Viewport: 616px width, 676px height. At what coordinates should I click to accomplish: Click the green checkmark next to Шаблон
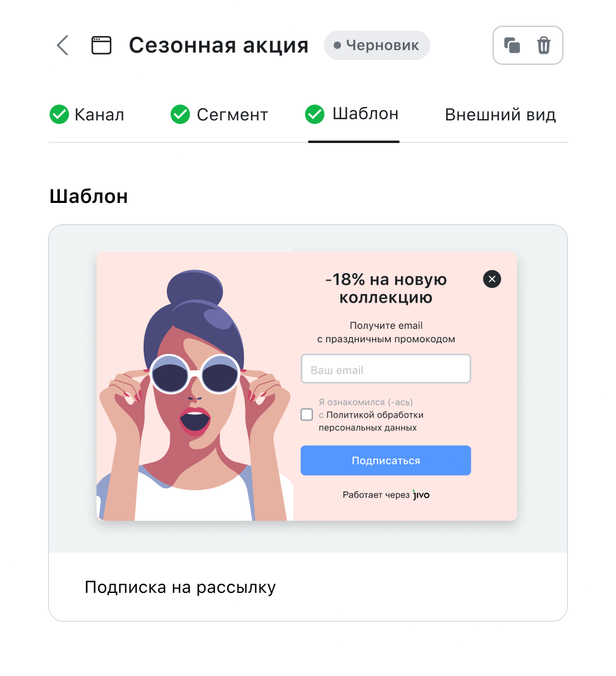[x=315, y=114]
